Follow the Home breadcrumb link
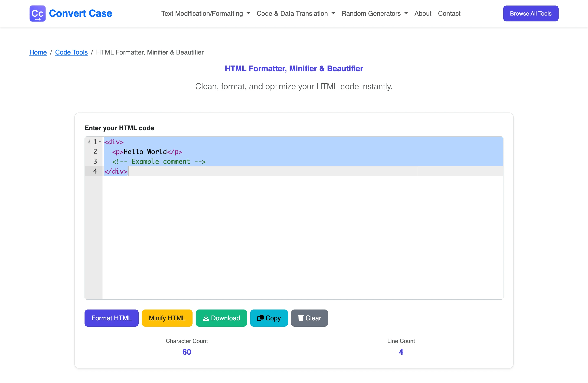Screen dimensions: 588x383 (x=38, y=52)
